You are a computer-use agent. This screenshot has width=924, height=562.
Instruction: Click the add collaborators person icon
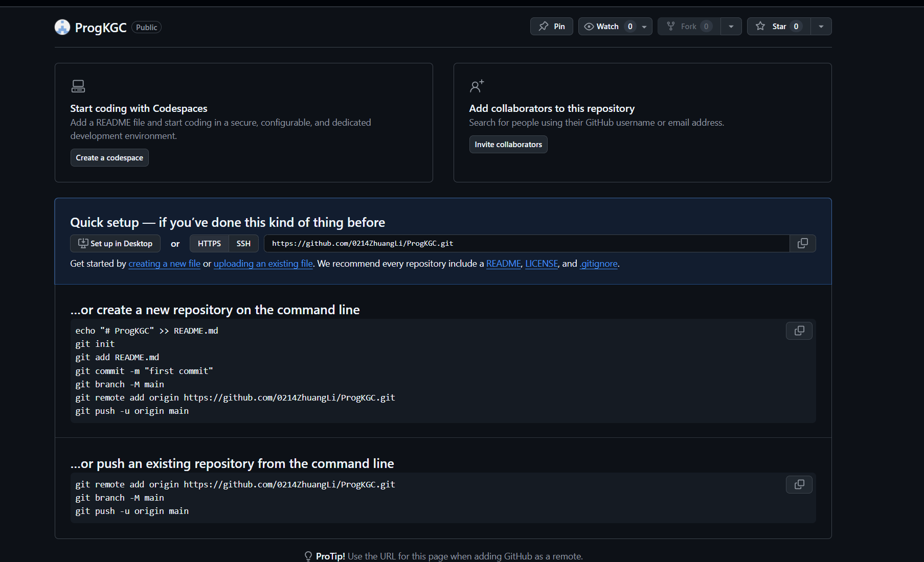(477, 86)
